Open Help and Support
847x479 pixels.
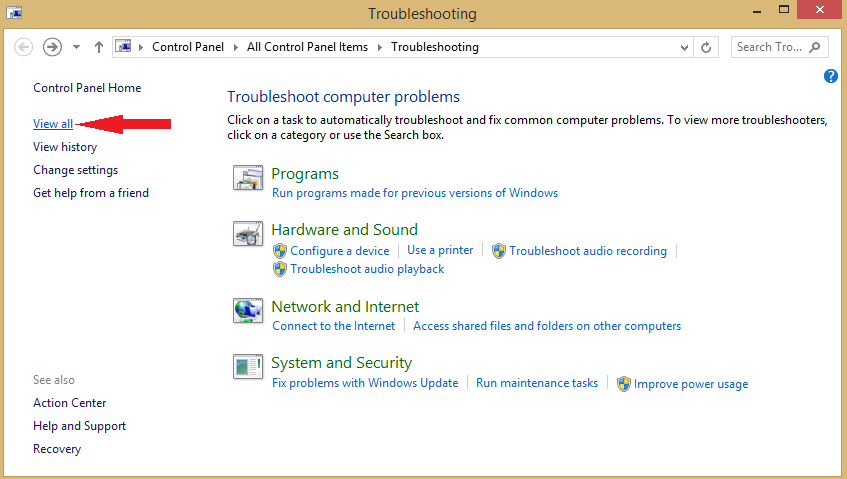[x=79, y=426]
